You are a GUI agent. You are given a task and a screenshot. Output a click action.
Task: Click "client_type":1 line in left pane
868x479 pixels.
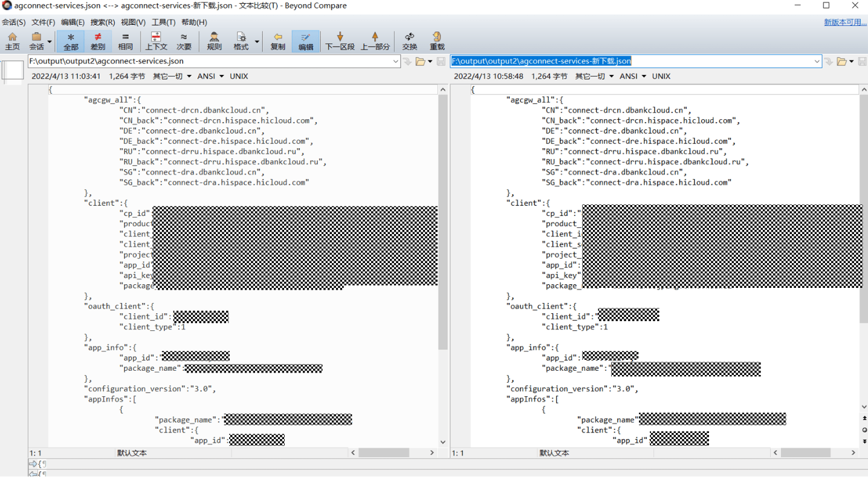click(x=152, y=327)
